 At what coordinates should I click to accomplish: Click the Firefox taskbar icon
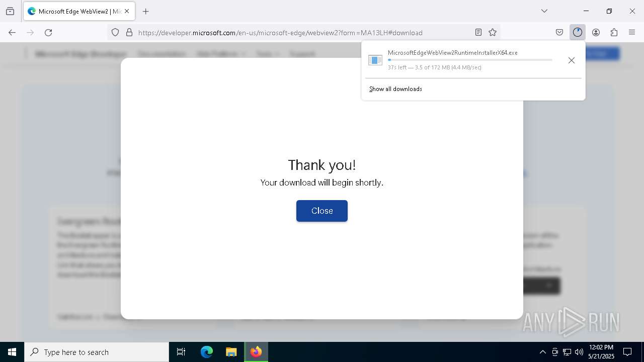(x=256, y=352)
